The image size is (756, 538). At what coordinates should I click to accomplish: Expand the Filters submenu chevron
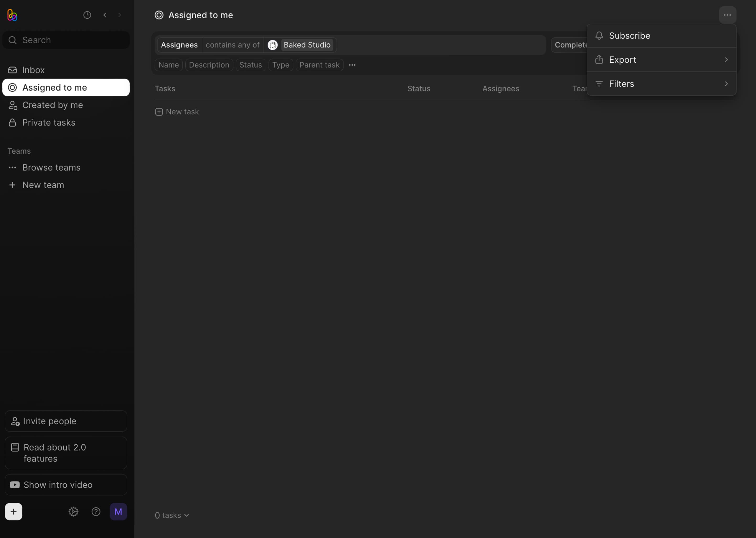[x=726, y=84]
